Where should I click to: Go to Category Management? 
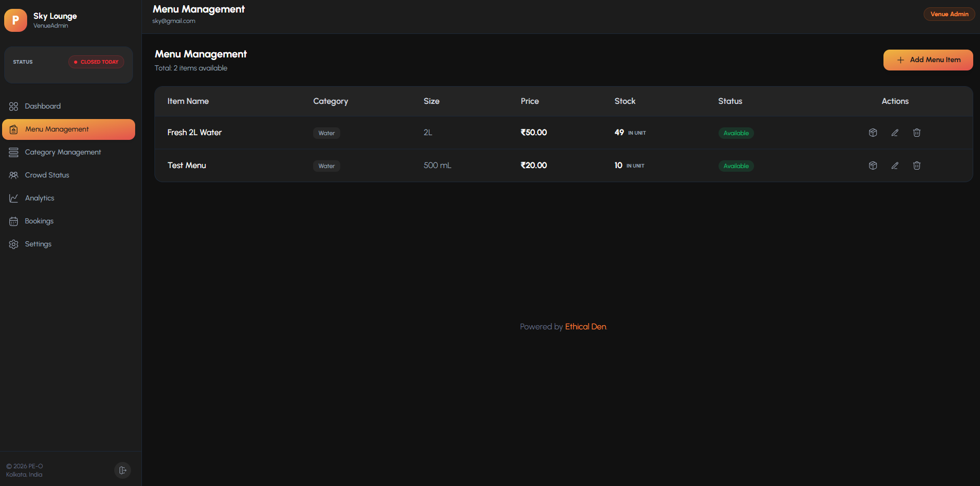pyautogui.click(x=68, y=152)
